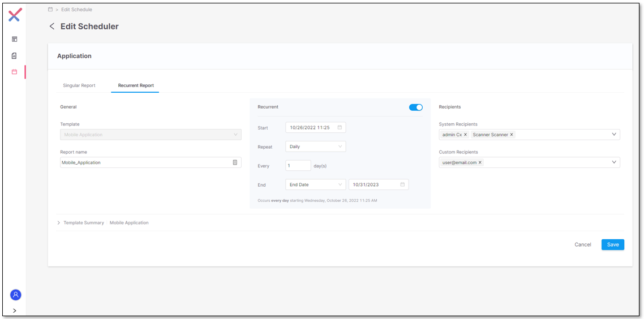This screenshot has height=319, width=644.
Task: Remove admin Cx from system recipients
Action: pyautogui.click(x=465, y=135)
